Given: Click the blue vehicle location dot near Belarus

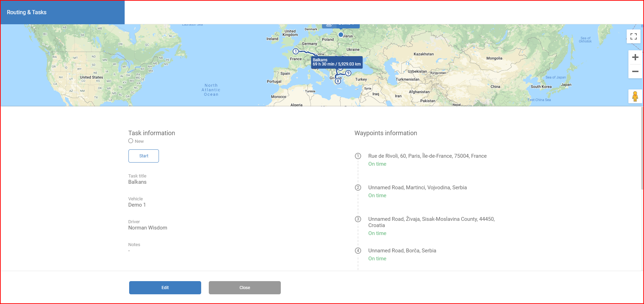Looking at the screenshot, I should click(341, 35).
